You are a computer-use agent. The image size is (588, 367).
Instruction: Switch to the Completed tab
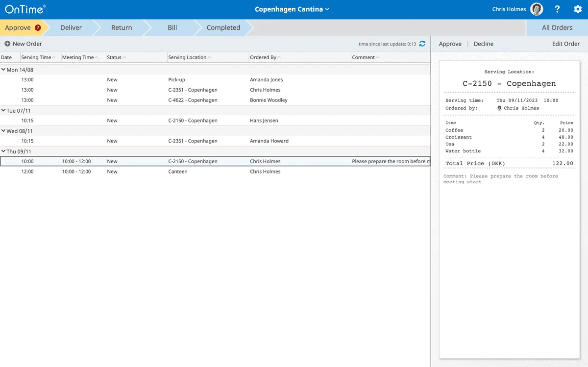tap(223, 28)
